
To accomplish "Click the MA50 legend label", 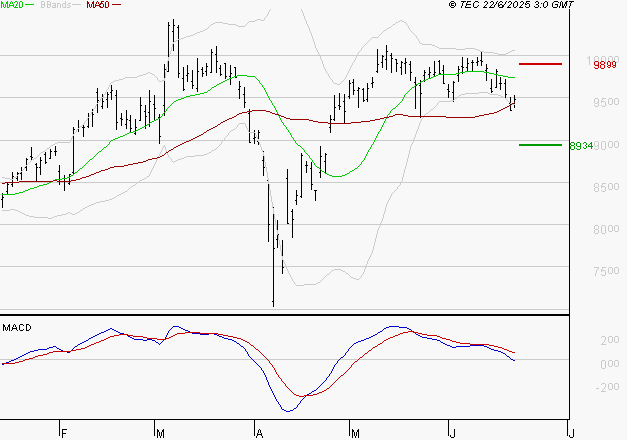I will pyautogui.click(x=98, y=5).
